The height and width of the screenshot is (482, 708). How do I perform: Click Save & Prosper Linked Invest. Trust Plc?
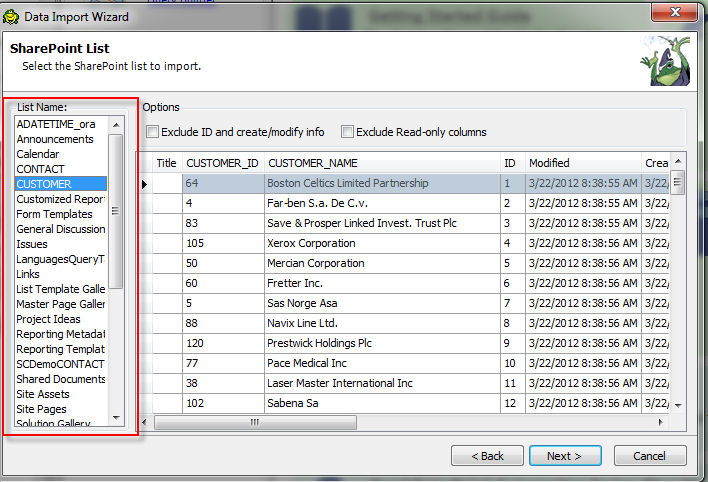(382, 223)
